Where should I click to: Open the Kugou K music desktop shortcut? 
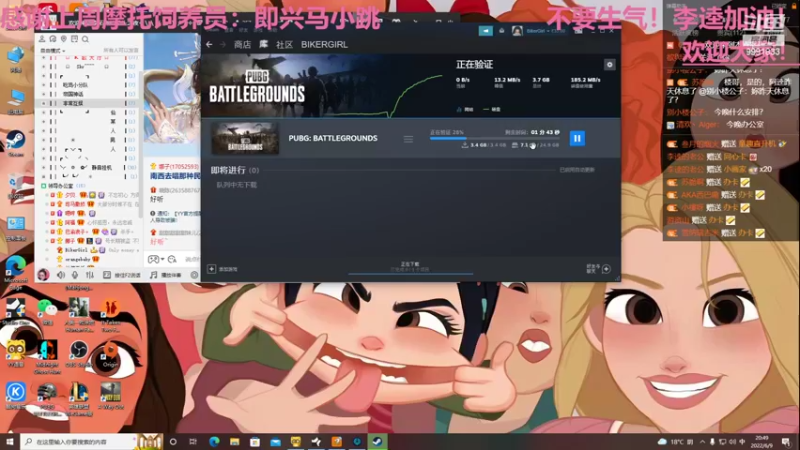click(x=15, y=395)
